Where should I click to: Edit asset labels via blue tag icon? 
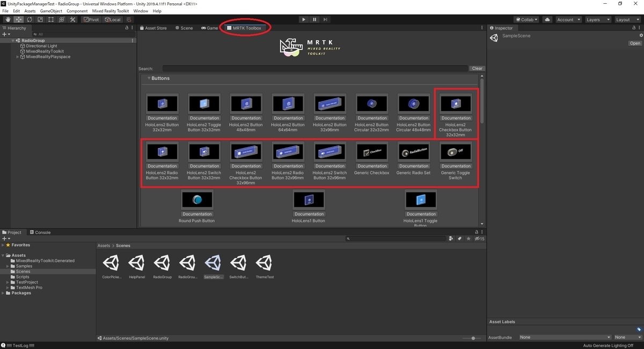click(x=639, y=330)
